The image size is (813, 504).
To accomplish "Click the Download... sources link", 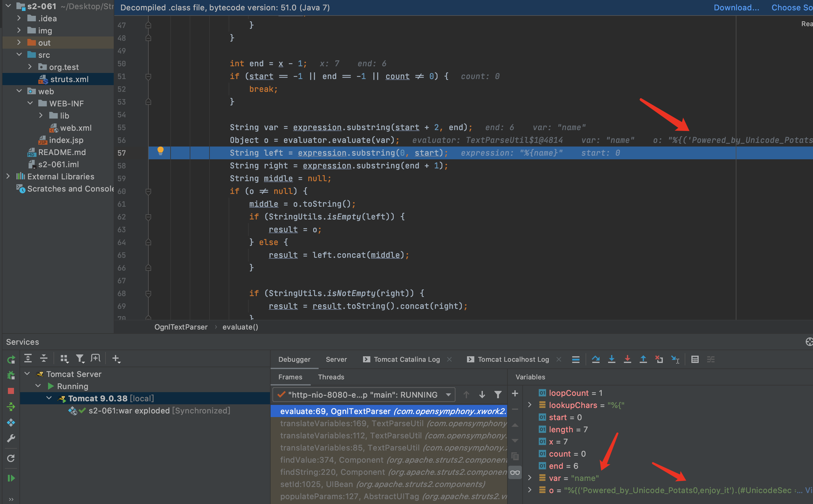I will coord(736,7).
